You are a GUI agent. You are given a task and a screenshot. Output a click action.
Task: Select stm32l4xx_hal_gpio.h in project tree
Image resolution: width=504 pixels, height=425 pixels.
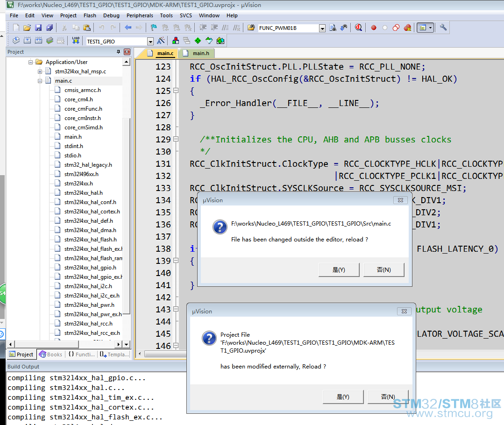90,268
